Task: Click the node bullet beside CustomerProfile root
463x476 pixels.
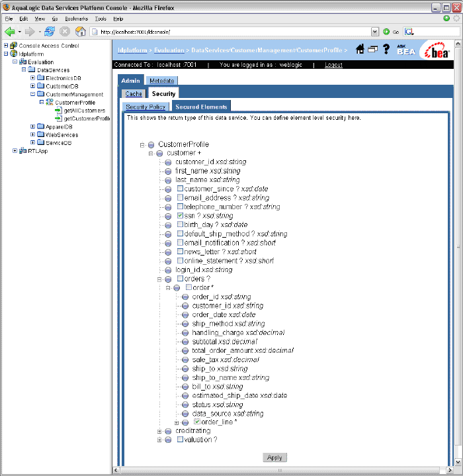Action: tap(151, 145)
